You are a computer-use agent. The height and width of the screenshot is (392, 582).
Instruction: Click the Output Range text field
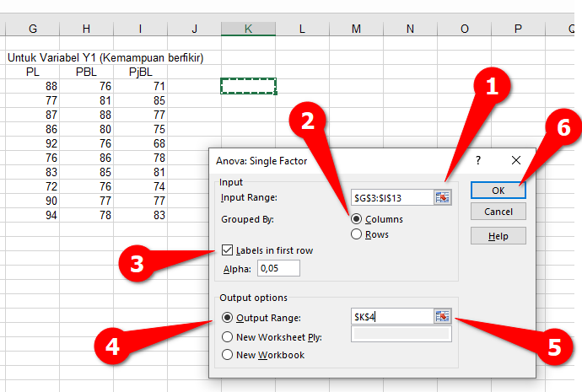coord(392,316)
